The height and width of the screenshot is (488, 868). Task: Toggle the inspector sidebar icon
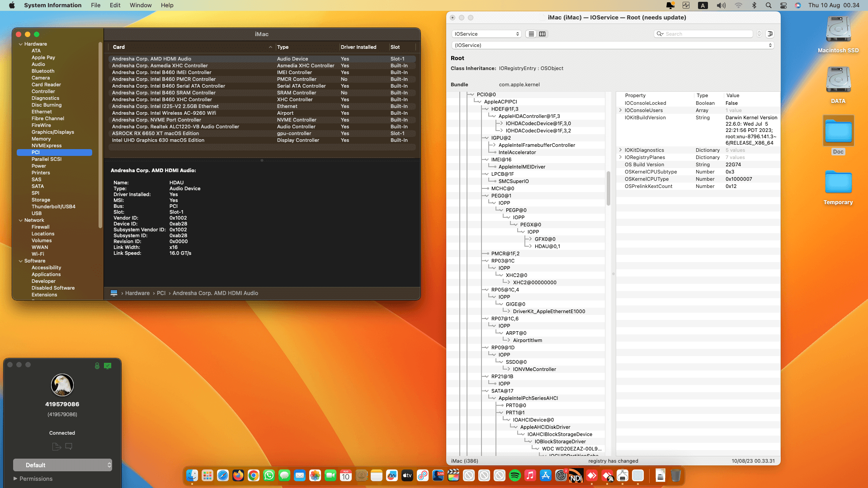(770, 34)
